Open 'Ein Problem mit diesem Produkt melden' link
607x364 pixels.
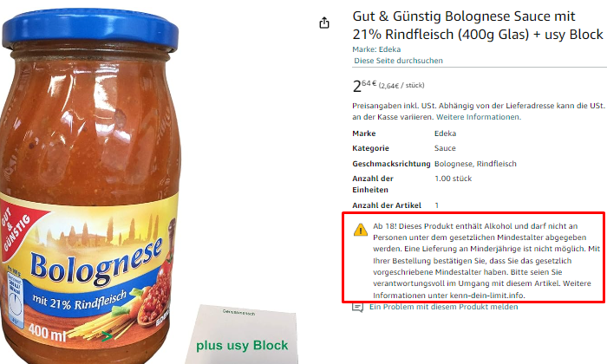pyautogui.click(x=443, y=307)
